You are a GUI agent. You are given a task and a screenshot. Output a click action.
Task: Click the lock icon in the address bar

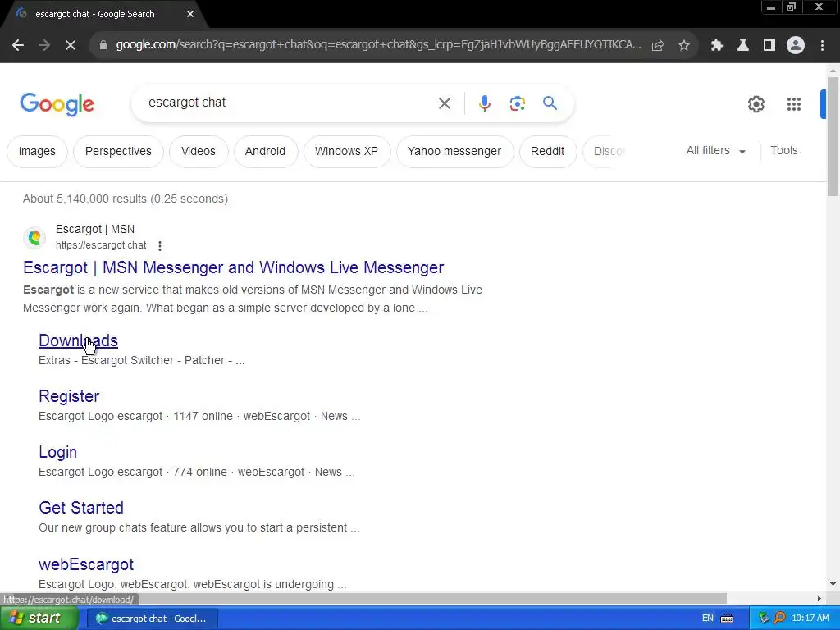[x=103, y=45]
